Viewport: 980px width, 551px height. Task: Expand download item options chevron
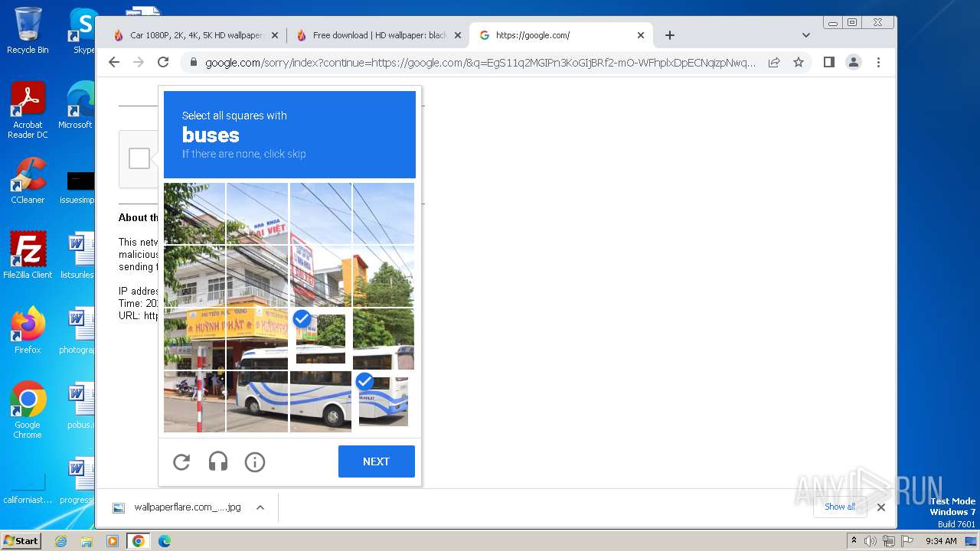260,507
